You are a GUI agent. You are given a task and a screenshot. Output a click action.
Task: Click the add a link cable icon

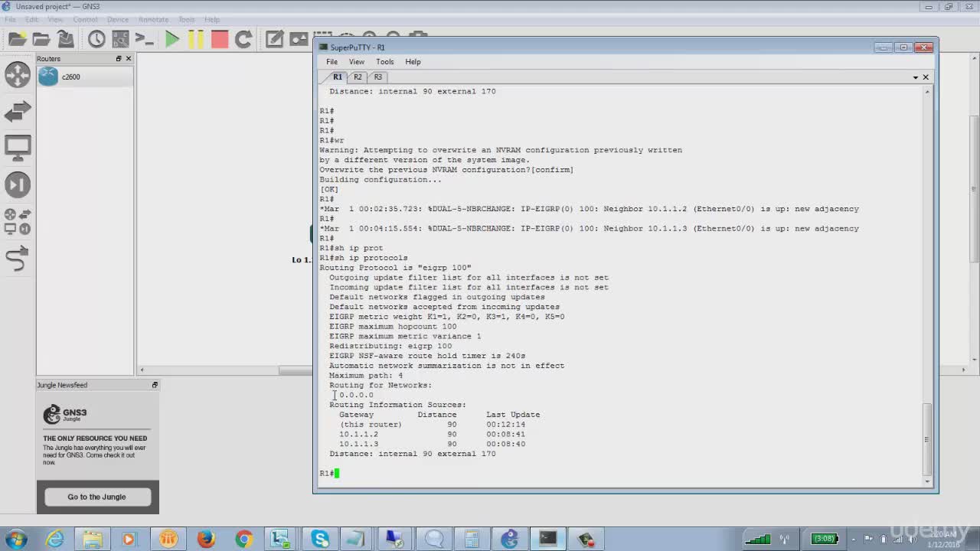click(x=18, y=259)
